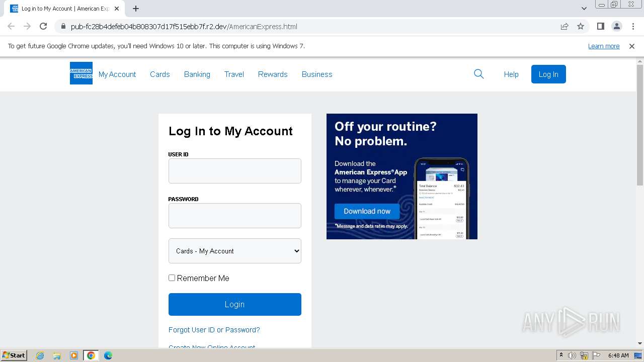Click the Download now button

coord(367,211)
